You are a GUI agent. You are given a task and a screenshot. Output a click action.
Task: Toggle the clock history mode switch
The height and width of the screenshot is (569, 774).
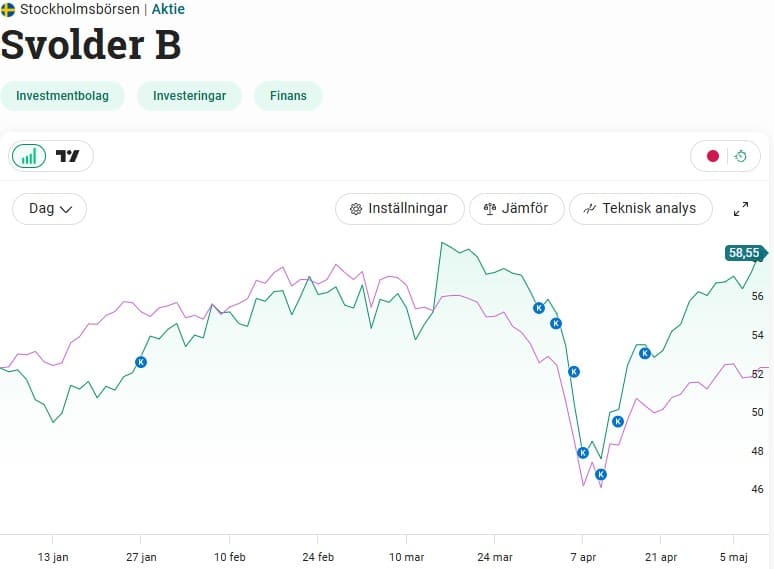pos(741,156)
